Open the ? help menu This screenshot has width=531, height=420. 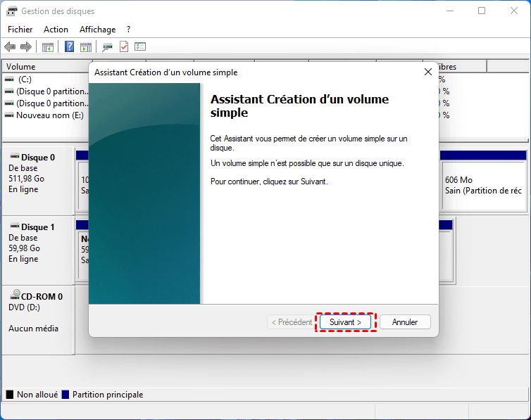point(128,30)
